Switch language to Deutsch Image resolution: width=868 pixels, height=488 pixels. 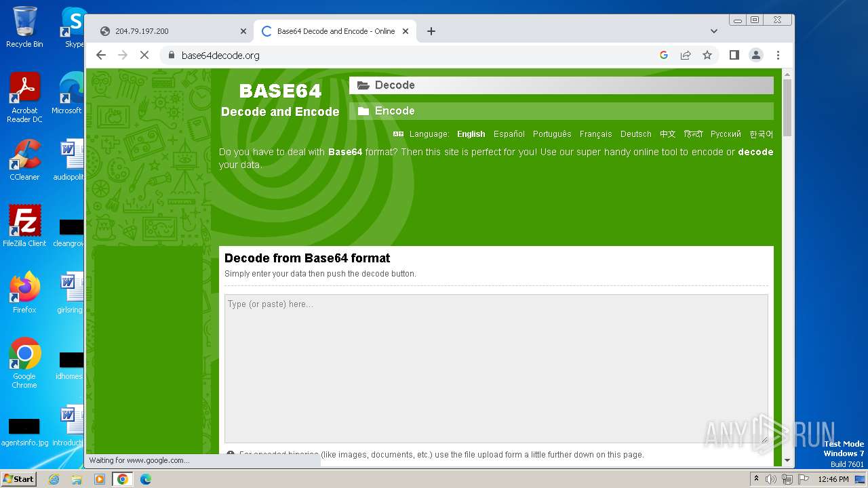pos(635,134)
